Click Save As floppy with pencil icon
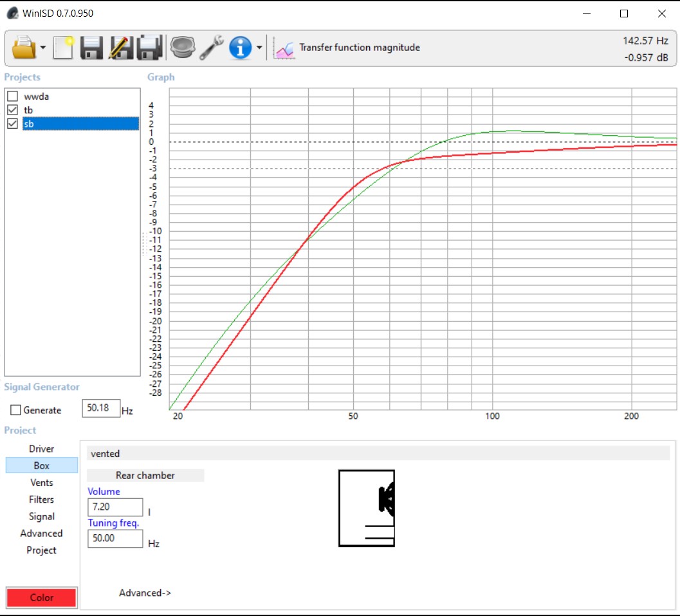The image size is (680, 616). pyautogui.click(x=120, y=47)
